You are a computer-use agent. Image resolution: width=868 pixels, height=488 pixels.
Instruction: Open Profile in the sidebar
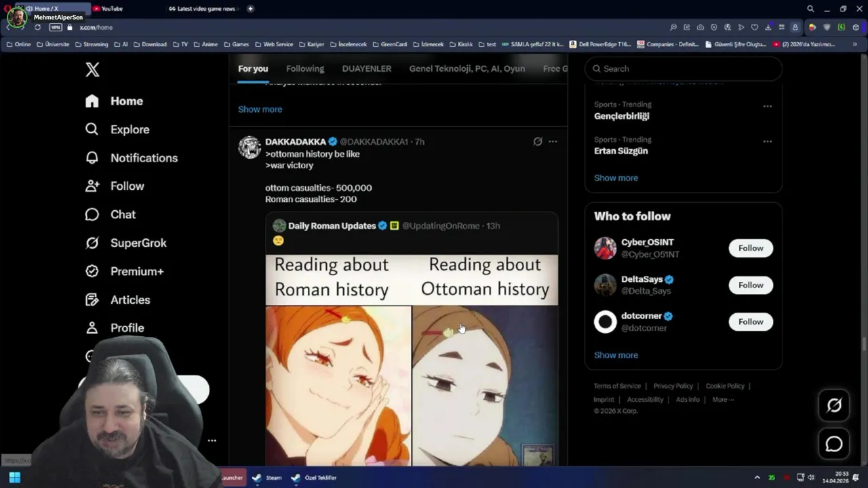pyautogui.click(x=115, y=328)
